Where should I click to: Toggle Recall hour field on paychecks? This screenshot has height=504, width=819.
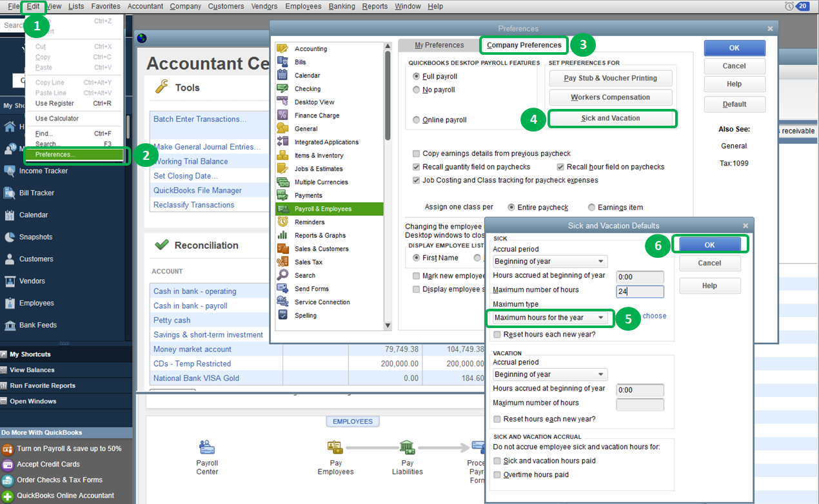[560, 167]
